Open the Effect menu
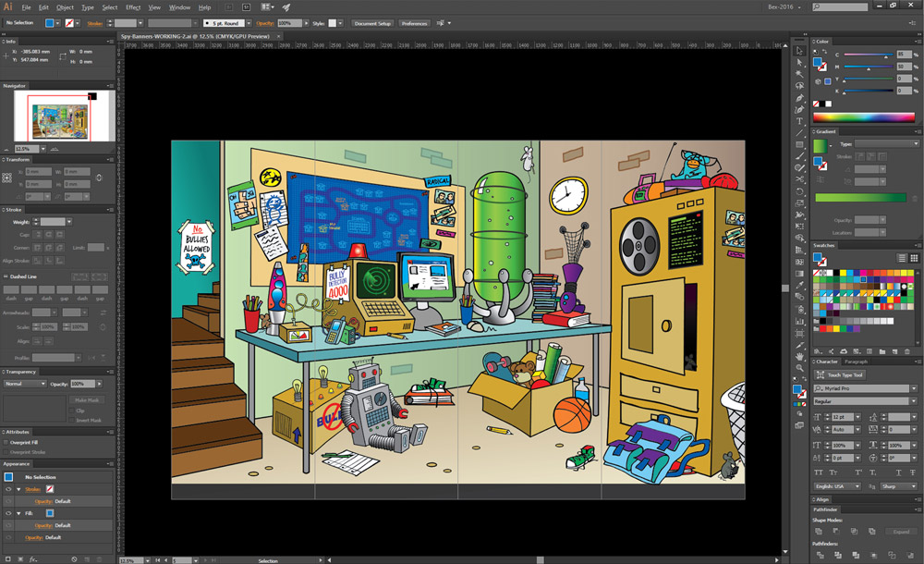Image resolution: width=924 pixels, height=564 pixels. click(133, 7)
